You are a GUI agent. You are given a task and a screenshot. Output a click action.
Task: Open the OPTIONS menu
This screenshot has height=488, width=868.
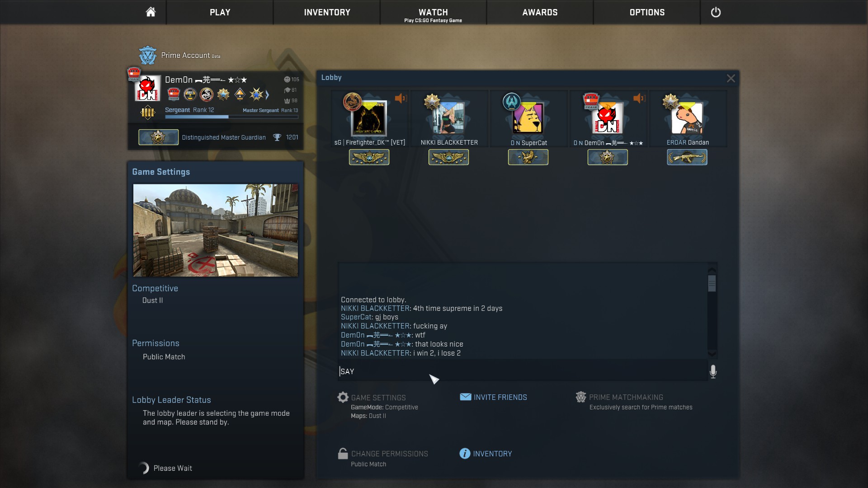[647, 12]
